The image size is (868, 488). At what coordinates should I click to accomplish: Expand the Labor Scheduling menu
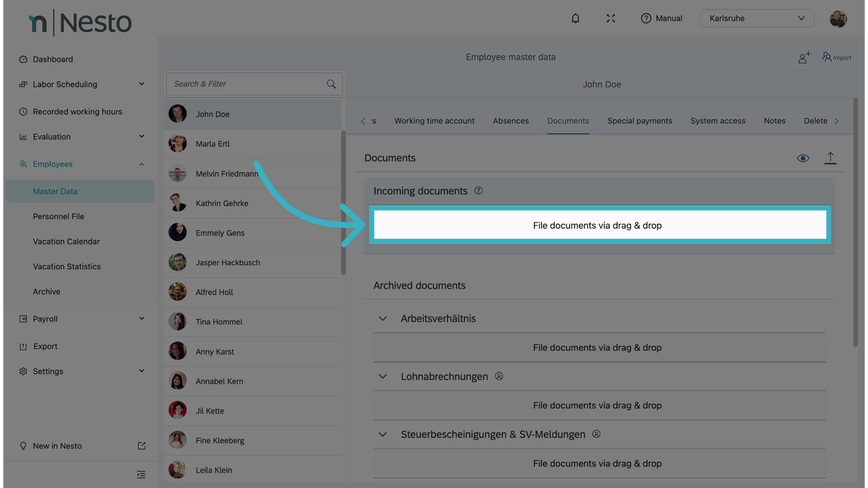pos(142,84)
